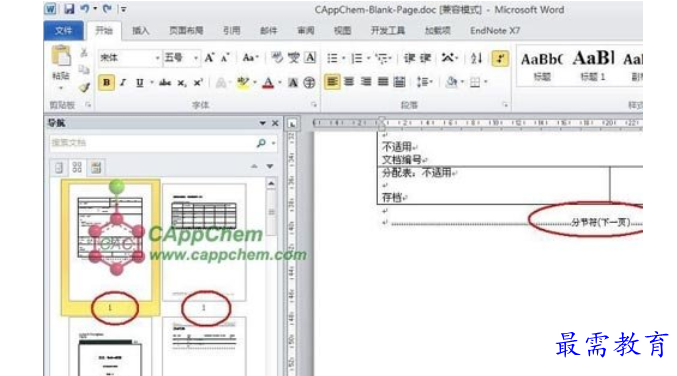Viewport: 677px width, 376px height.
Task: Open the shading fill color button
Action: coord(452,82)
